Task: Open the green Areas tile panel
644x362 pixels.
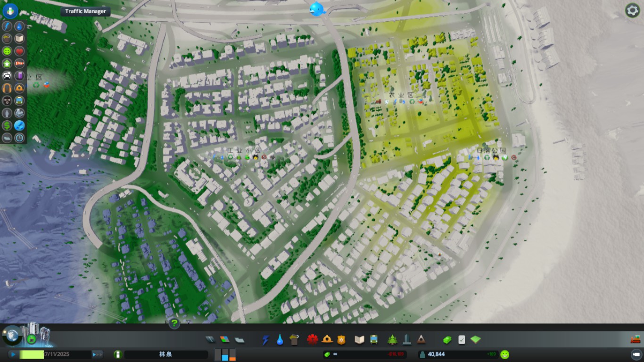Action: (x=476, y=339)
